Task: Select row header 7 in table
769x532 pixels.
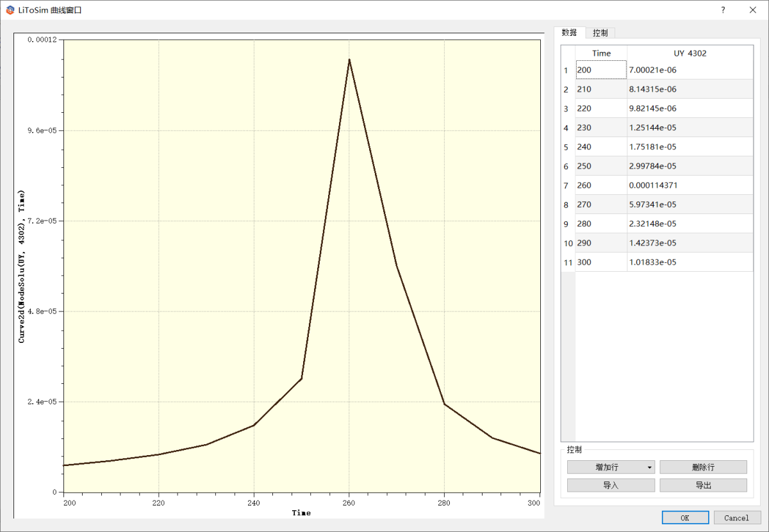Action: click(568, 185)
